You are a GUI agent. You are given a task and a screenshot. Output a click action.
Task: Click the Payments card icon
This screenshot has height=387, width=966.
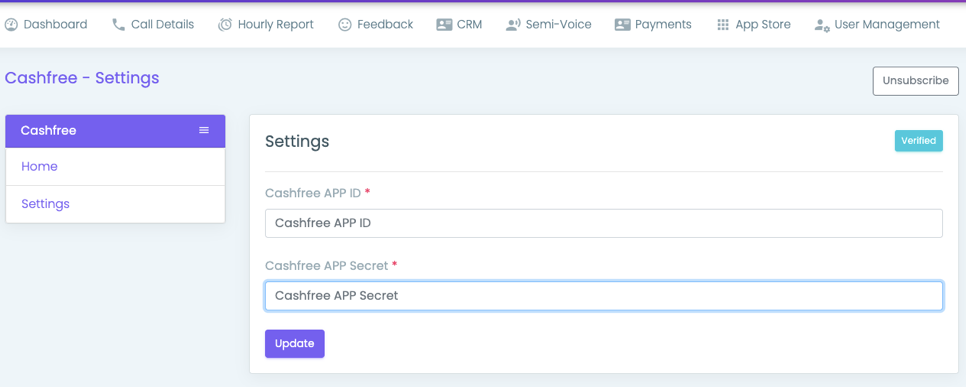point(622,25)
